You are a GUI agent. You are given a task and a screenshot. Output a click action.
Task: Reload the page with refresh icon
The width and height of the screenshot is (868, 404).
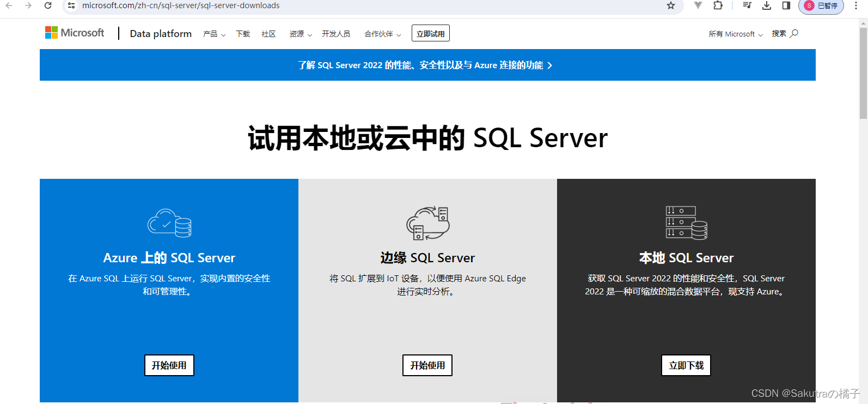click(48, 5)
